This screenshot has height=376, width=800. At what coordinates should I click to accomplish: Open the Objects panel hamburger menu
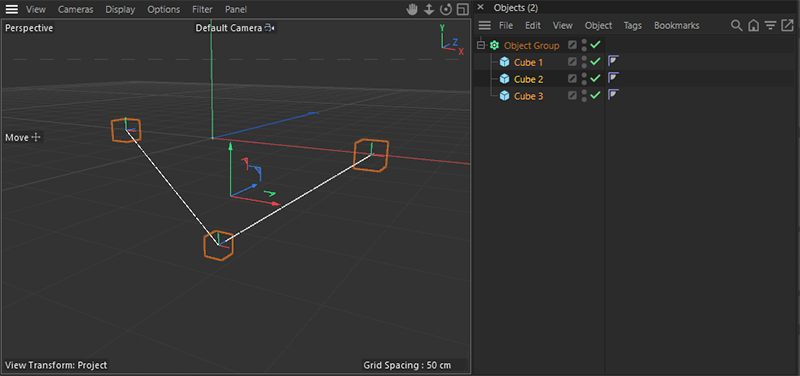tap(485, 26)
